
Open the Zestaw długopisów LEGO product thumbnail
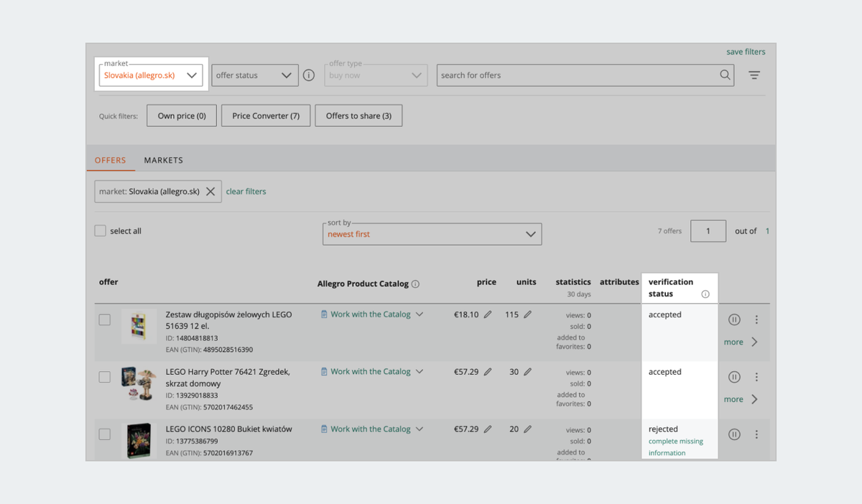139,327
